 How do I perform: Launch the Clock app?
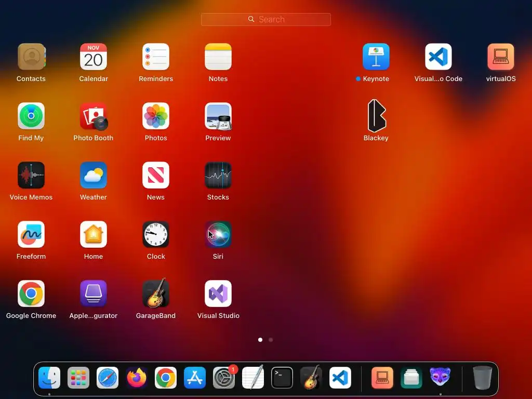156,234
